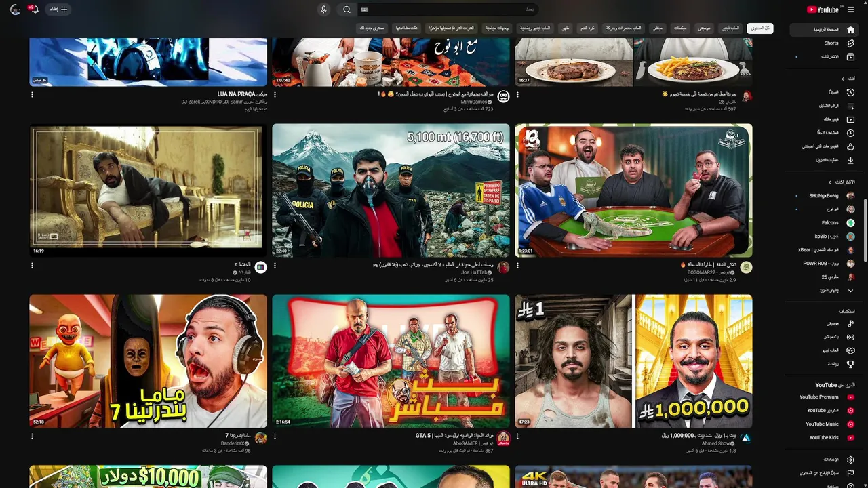The height and width of the screenshot is (488, 868).
Task: Open AboGAMER channel avatar
Action: pyautogui.click(x=503, y=439)
